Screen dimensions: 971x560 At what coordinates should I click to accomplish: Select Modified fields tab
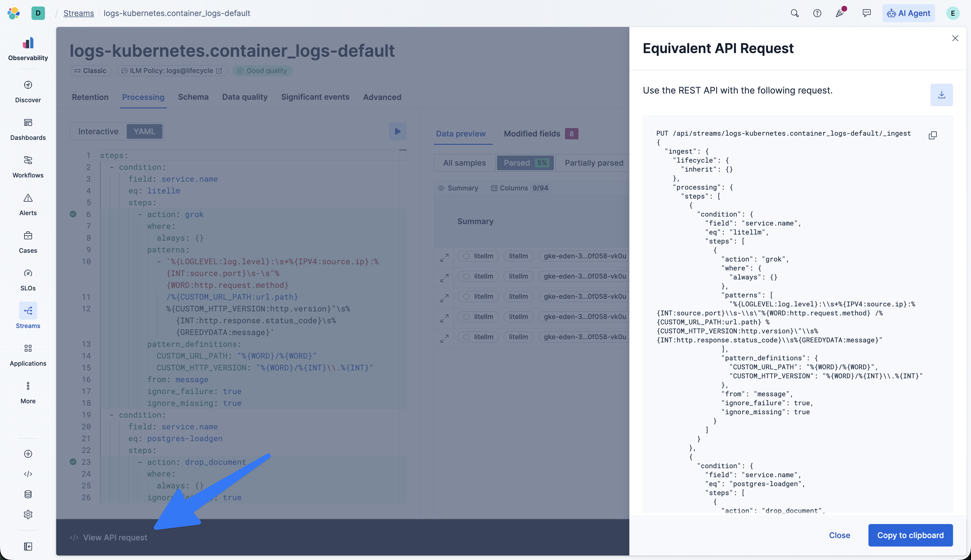pyautogui.click(x=541, y=133)
